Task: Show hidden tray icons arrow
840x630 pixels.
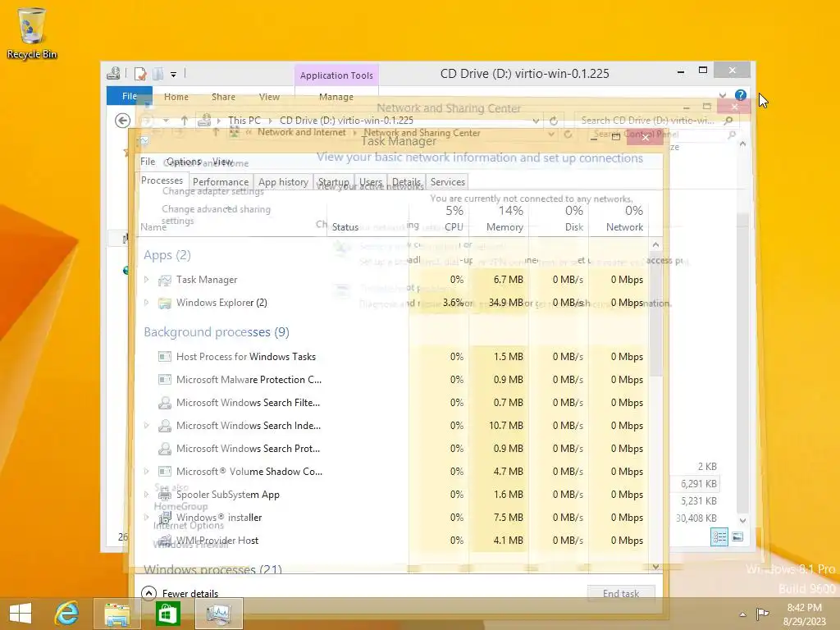Action: tap(742, 614)
